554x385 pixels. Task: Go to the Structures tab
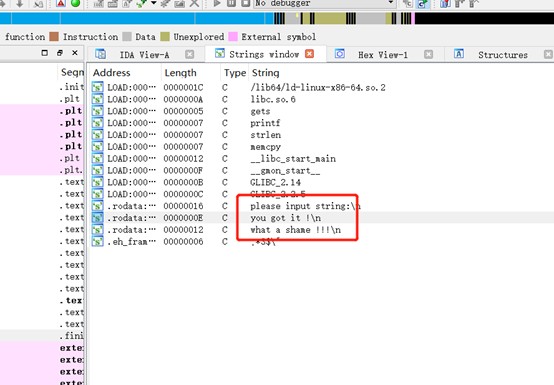(x=503, y=55)
